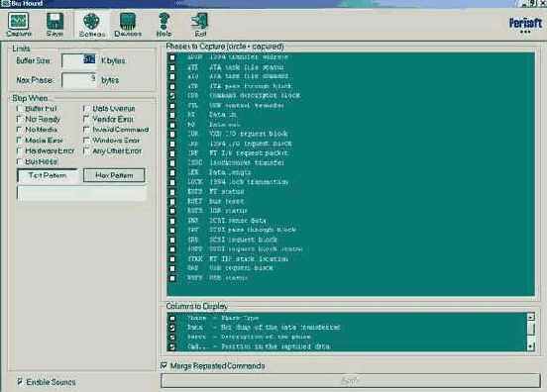Select the Saved toolbar disk icon
Image resolution: width=547 pixels, height=392 pixels.
tap(55, 25)
